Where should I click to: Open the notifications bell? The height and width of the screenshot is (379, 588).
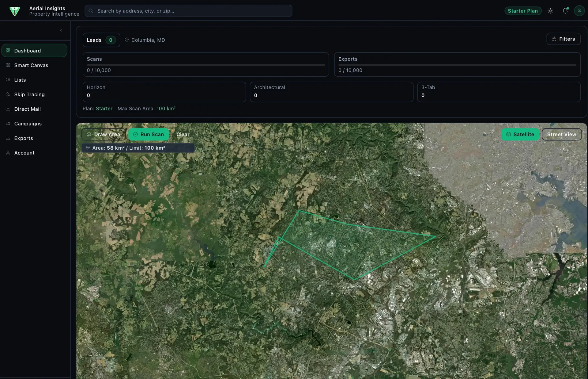pos(565,11)
